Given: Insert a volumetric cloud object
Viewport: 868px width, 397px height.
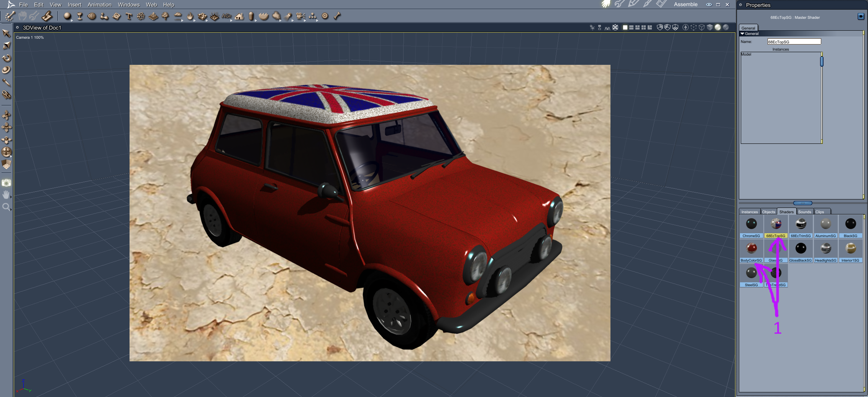Looking at the screenshot, I should (178, 16).
